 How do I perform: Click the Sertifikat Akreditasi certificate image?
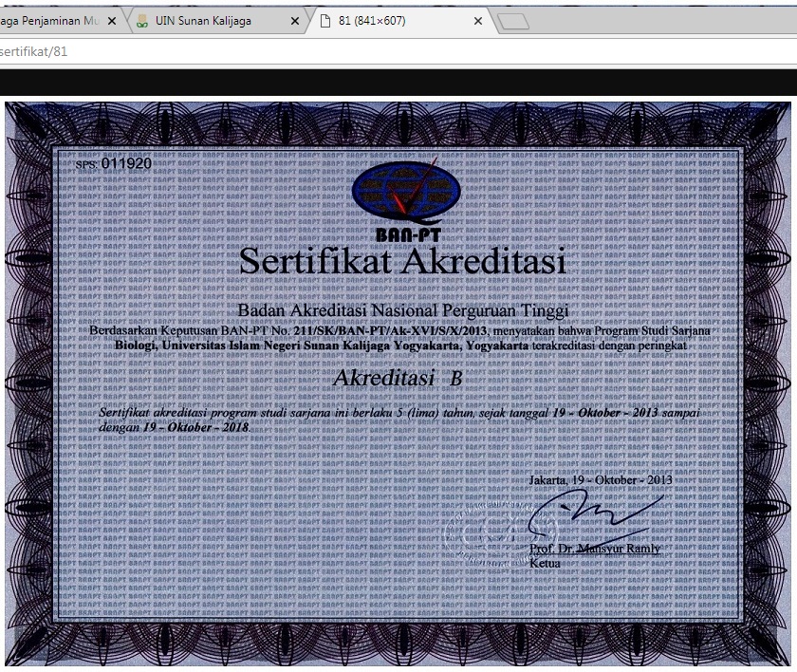click(x=398, y=383)
